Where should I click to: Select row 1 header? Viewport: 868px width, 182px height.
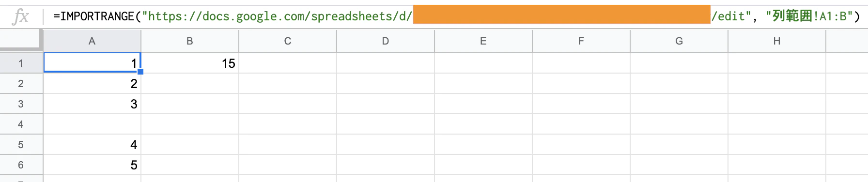coord(21,63)
